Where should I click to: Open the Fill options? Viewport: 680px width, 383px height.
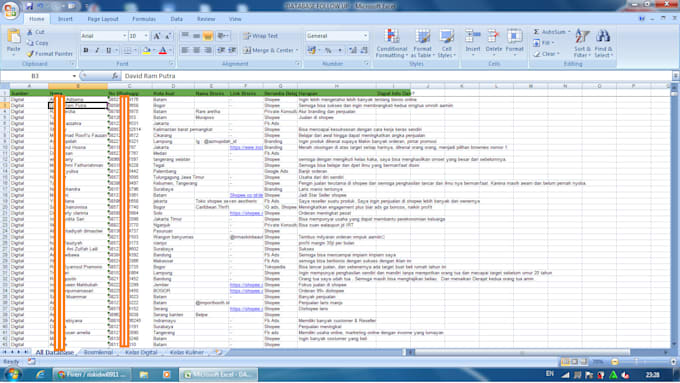(543, 43)
